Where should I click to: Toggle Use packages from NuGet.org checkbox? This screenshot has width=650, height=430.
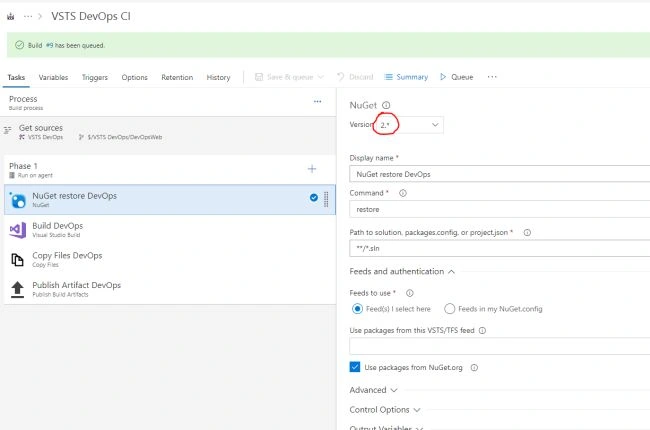pos(355,367)
